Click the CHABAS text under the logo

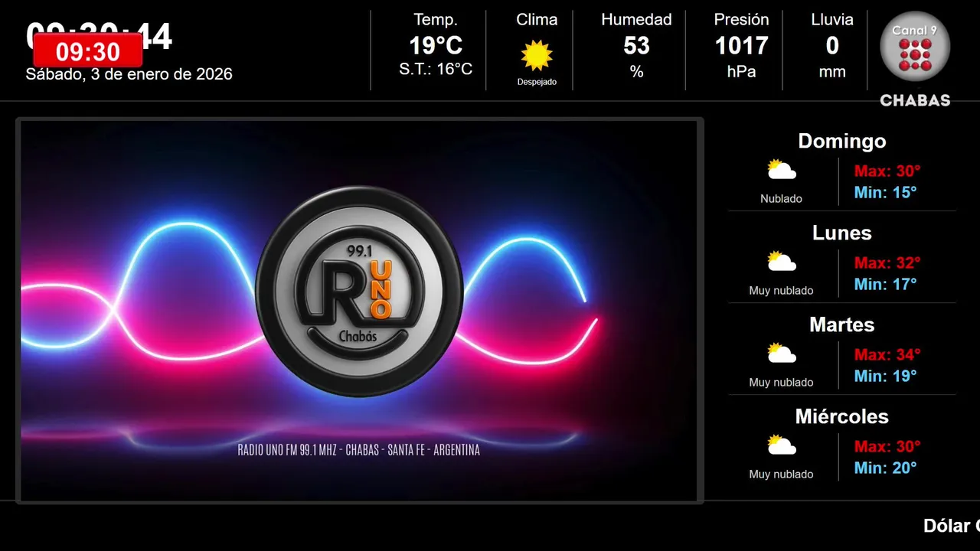915,100
